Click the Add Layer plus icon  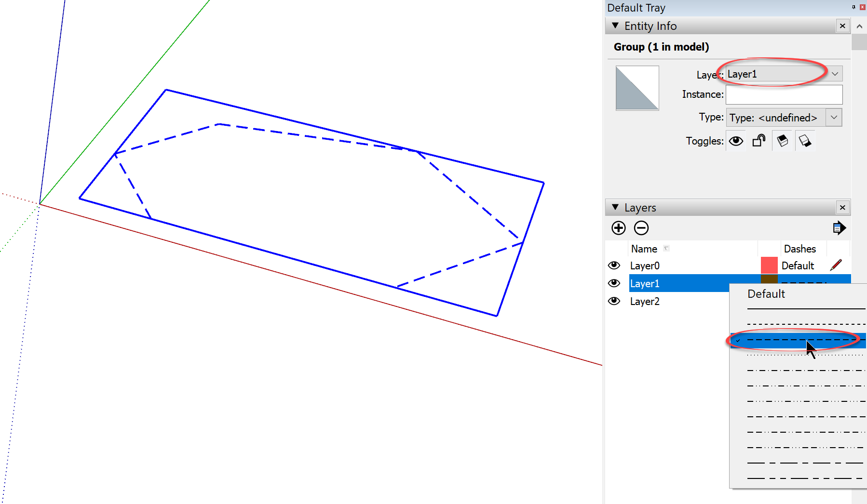point(618,228)
